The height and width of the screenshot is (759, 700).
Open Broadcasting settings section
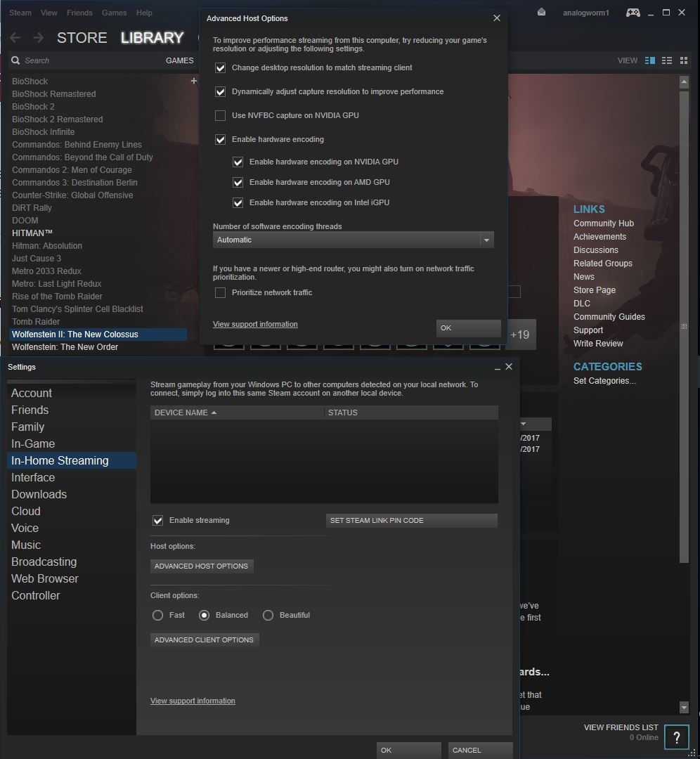click(x=72, y=562)
